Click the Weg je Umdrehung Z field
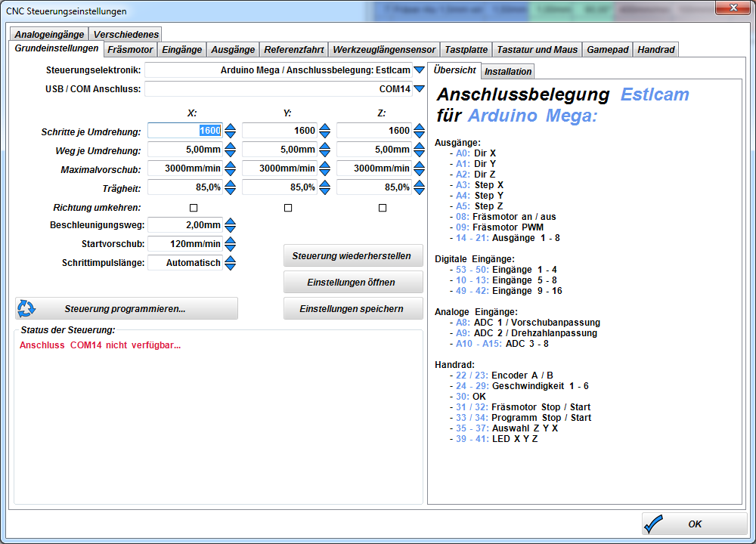Screen dimensions: 756x544 374,150
